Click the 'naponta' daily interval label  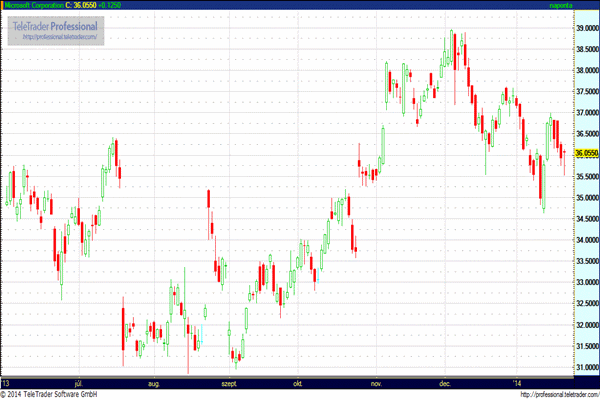point(561,5)
